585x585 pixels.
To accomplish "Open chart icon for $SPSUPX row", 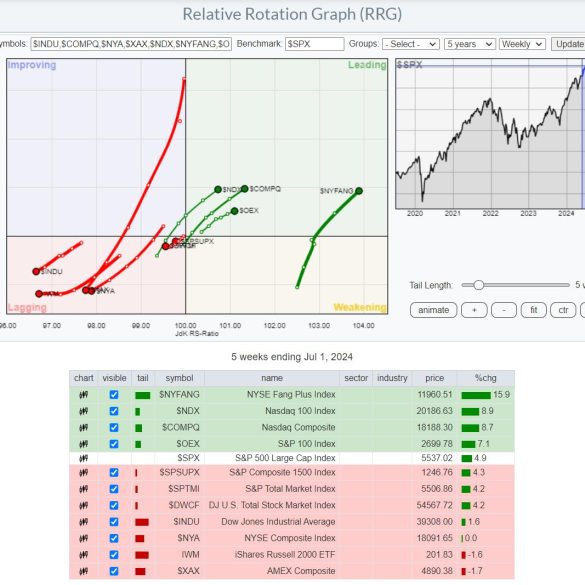I will tap(84, 473).
